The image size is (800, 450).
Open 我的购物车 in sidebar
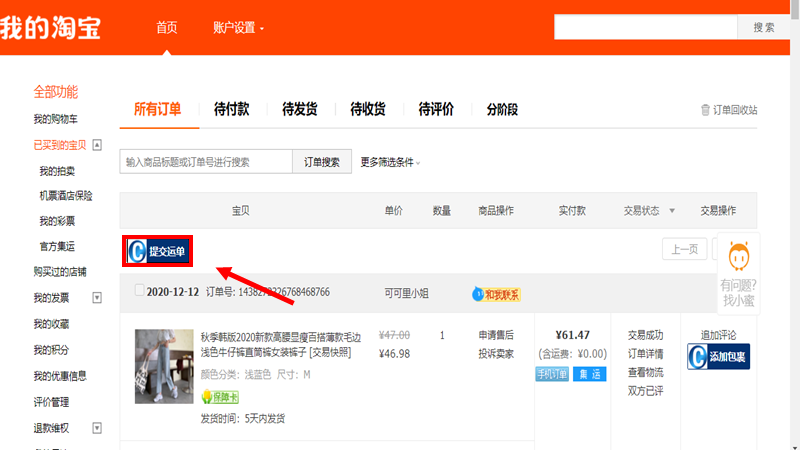click(x=56, y=119)
